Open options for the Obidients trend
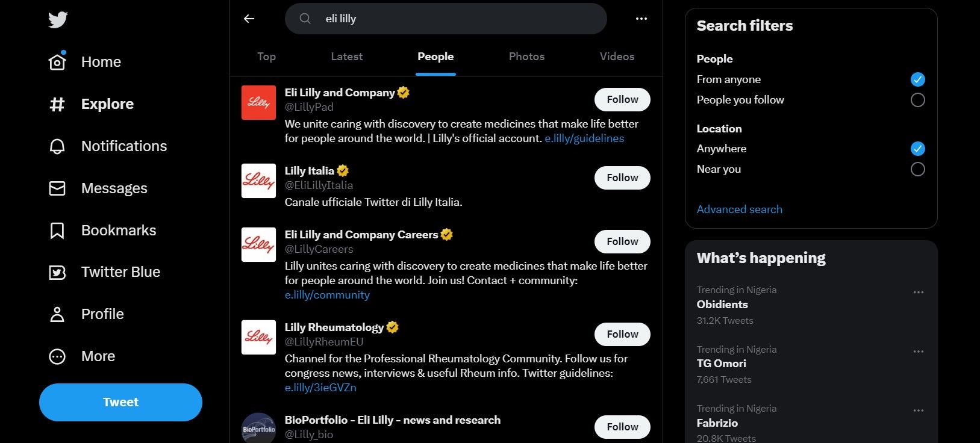 click(918, 292)
